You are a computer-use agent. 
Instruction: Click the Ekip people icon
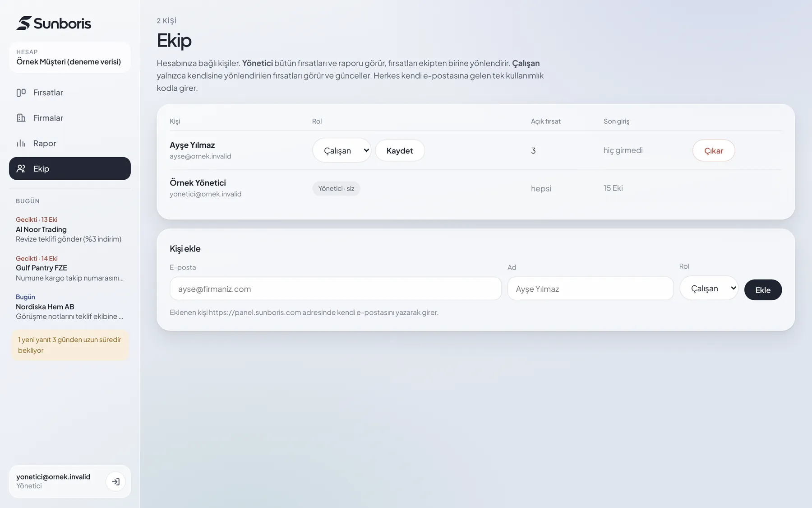21,168
